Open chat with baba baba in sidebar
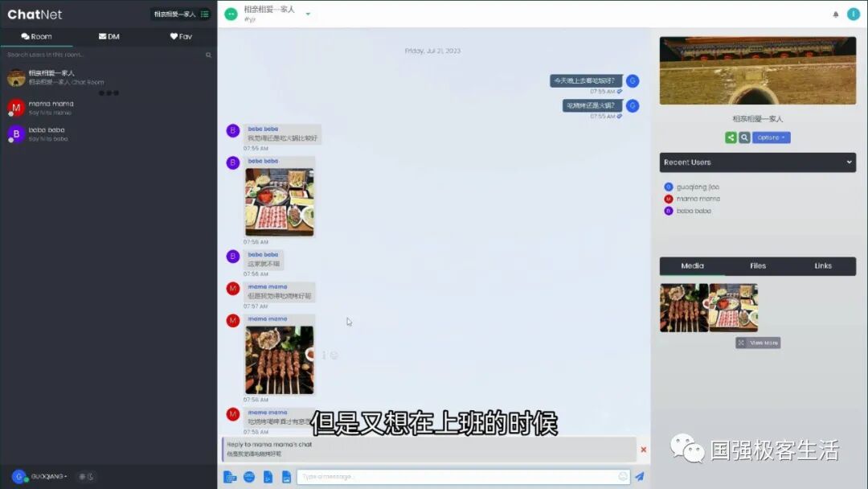868x489 pixels. (x=108, y=134)
